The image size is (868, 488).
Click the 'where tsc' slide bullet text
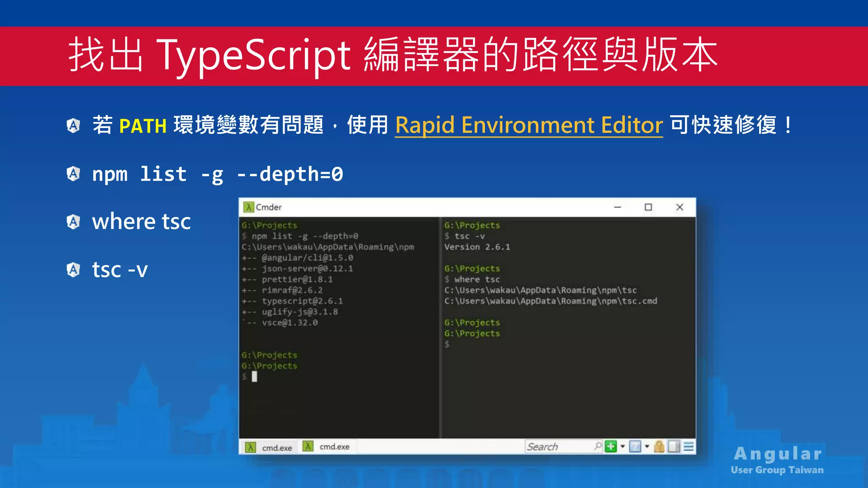click(142, 222)
